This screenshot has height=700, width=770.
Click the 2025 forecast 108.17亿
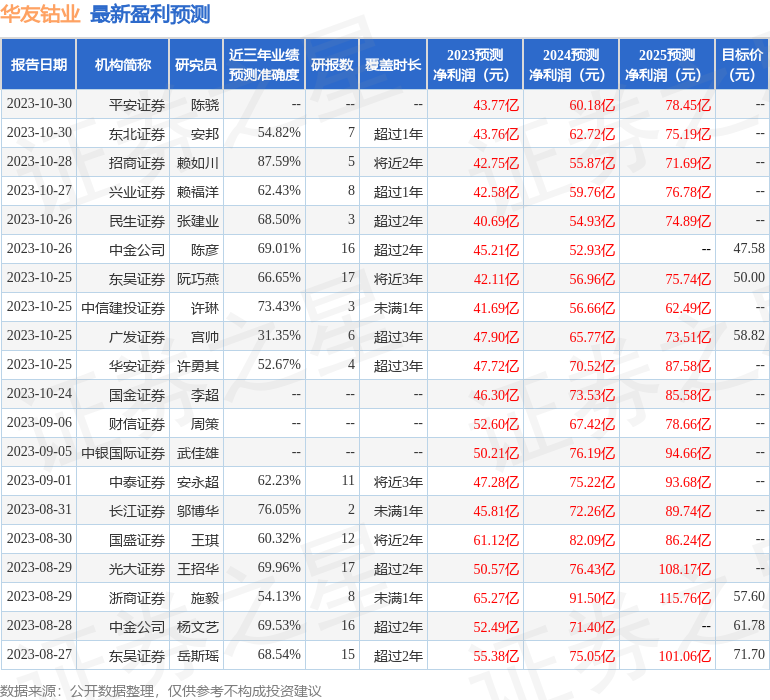pos(685,568)
